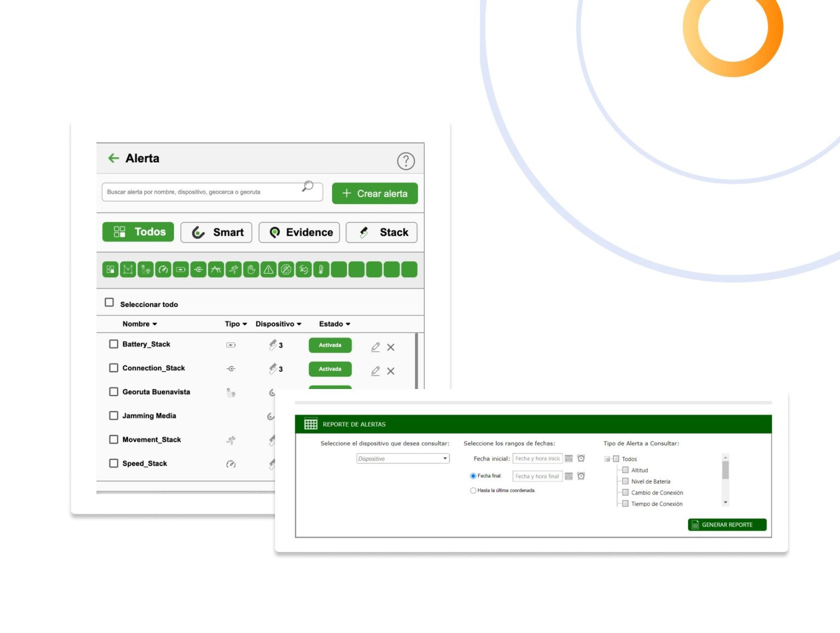
Task: Click the Fecha y hora final field
Action: [x=538, y=476]
